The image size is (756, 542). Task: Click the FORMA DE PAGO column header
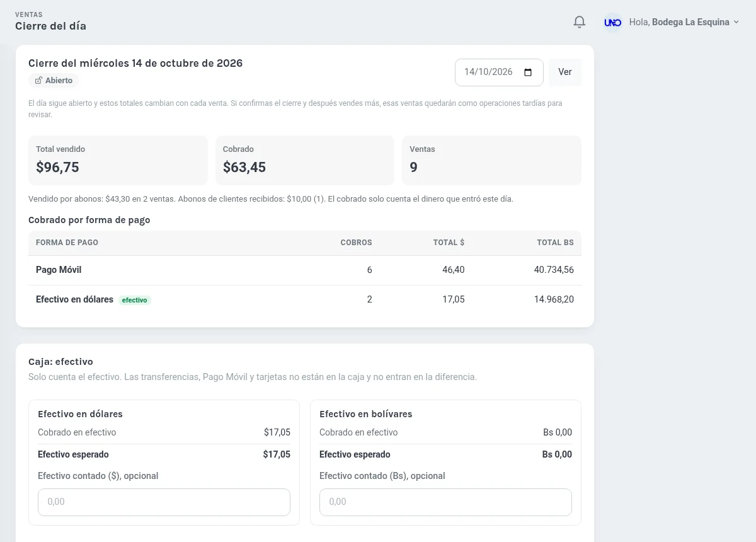coord(67,243)
